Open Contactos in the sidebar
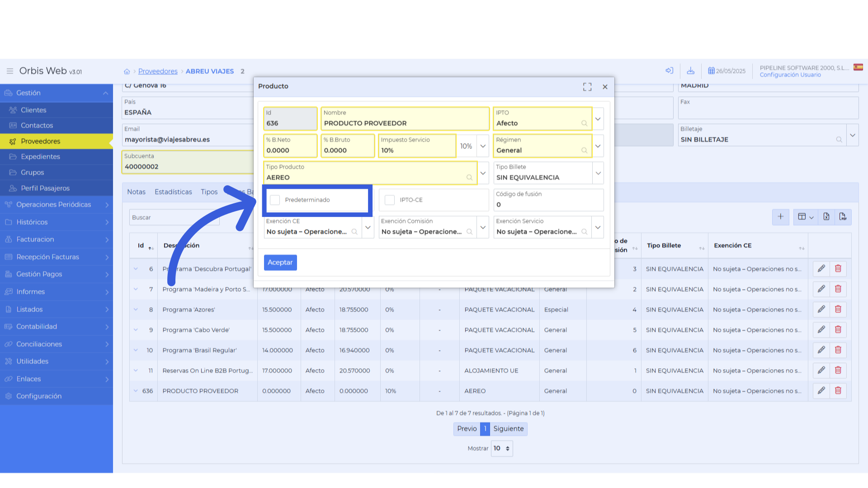 pos(57,125)
